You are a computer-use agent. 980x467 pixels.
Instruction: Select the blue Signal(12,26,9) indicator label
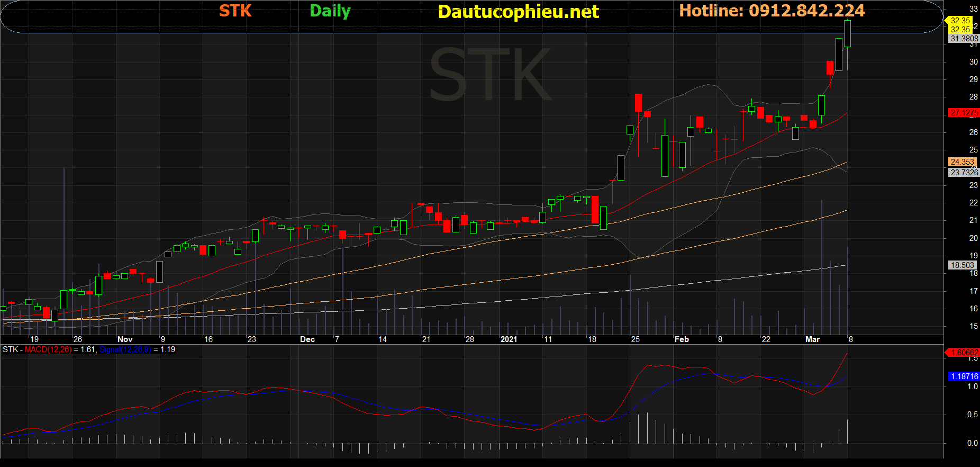click(125, 349)
